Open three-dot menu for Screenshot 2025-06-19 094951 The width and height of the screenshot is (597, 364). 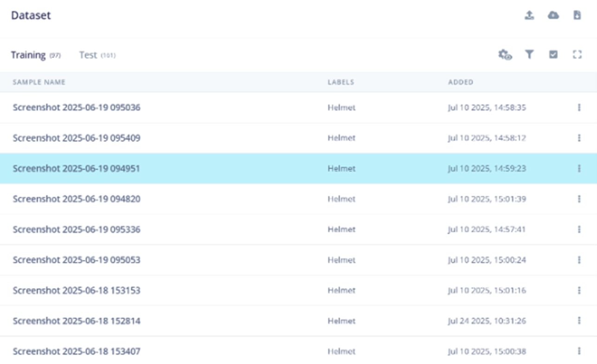579,168
